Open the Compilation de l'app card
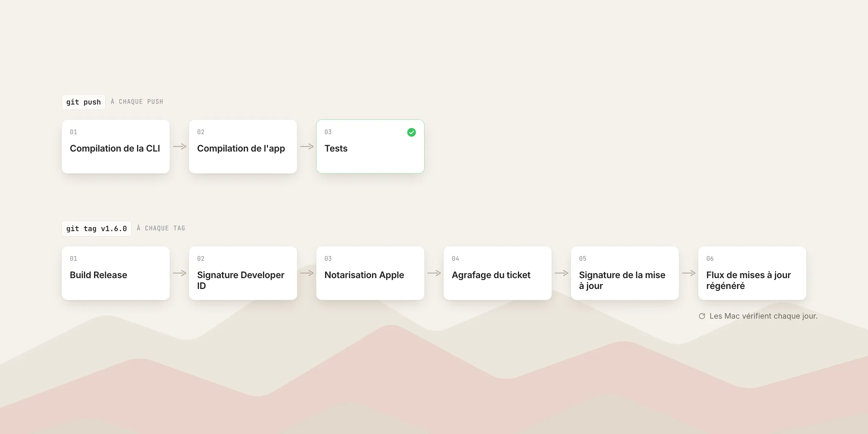 243,146
